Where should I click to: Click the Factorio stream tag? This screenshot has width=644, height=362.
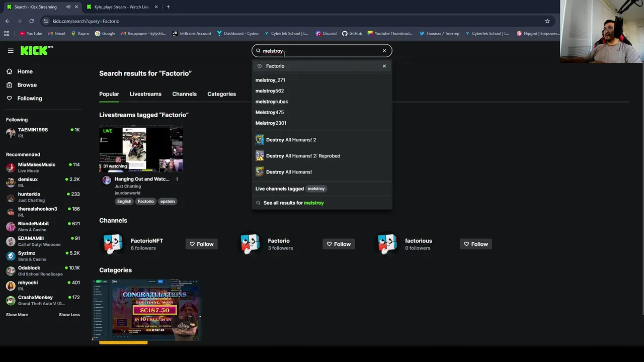(x=146, y=202)
